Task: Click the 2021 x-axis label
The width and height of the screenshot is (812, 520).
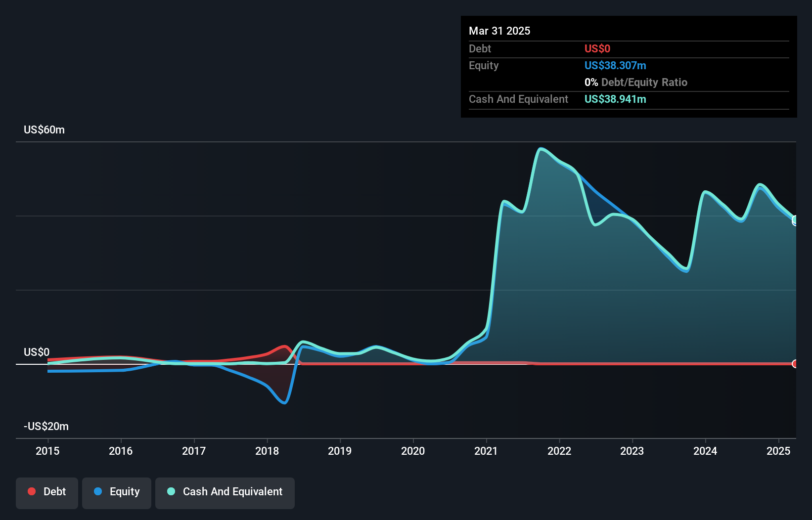Action: pyautogui.click(x=486, y=451)
